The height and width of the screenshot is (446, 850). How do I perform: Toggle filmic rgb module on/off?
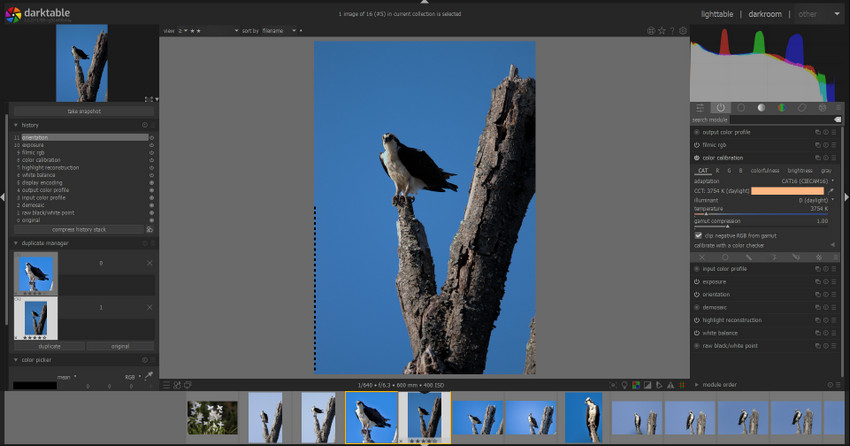click(697, 145)
